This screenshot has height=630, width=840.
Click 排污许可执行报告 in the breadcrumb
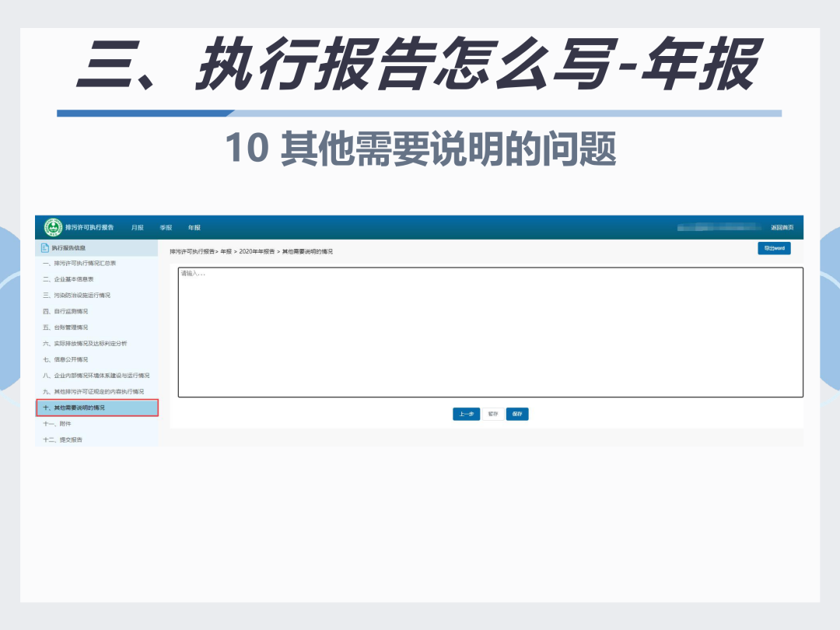click(x=192, y=251)
